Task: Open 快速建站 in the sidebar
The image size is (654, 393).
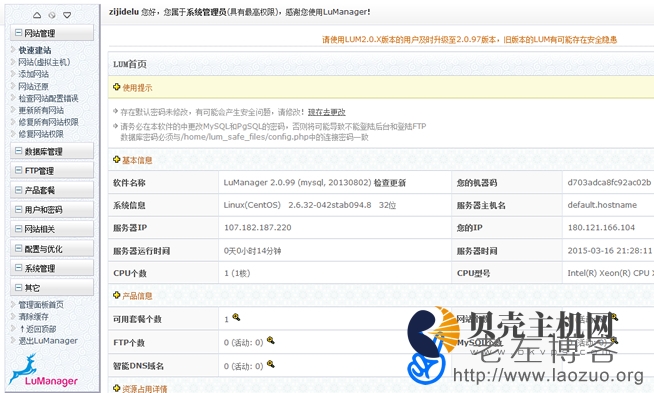Action: point(35,50)
